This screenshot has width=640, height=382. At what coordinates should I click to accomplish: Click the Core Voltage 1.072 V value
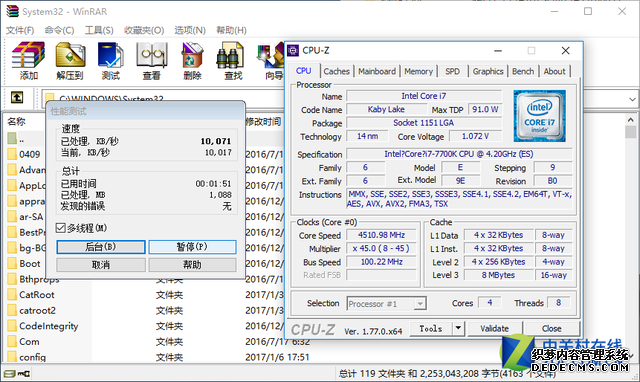475,136
